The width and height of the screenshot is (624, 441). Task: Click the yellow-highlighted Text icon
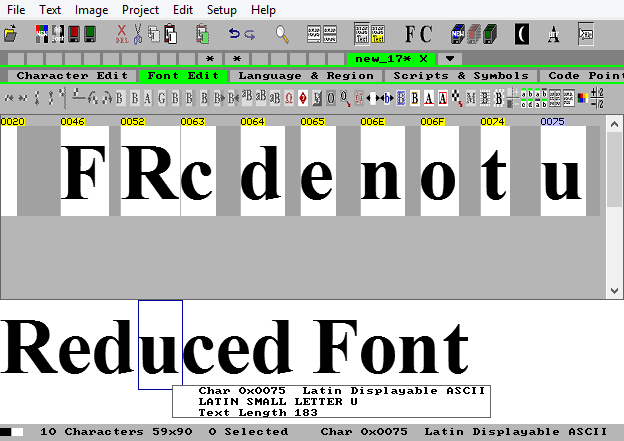coord(378,34)
